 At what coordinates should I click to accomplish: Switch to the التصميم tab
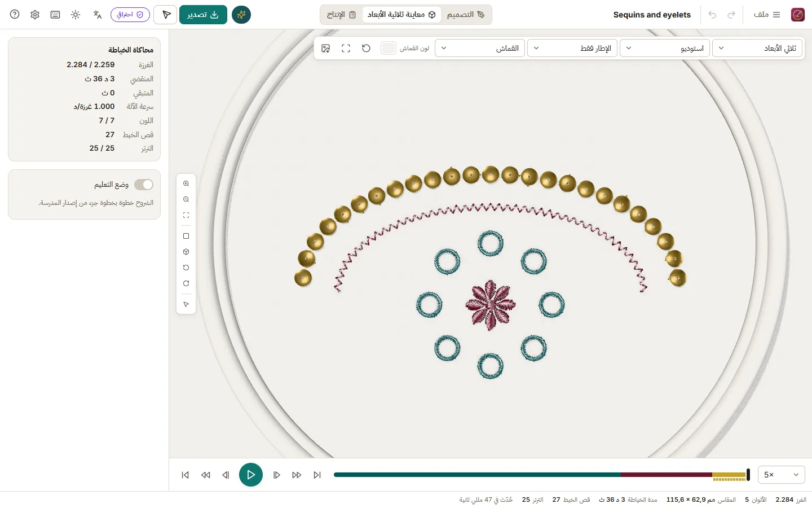pyautogui.click(x=466, y=15)
